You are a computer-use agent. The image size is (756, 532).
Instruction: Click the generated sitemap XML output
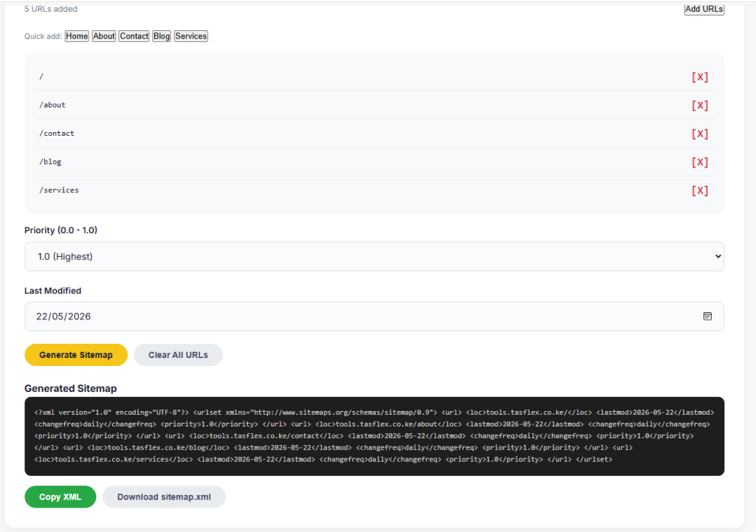pyautogui.click(x=374, y=436)
